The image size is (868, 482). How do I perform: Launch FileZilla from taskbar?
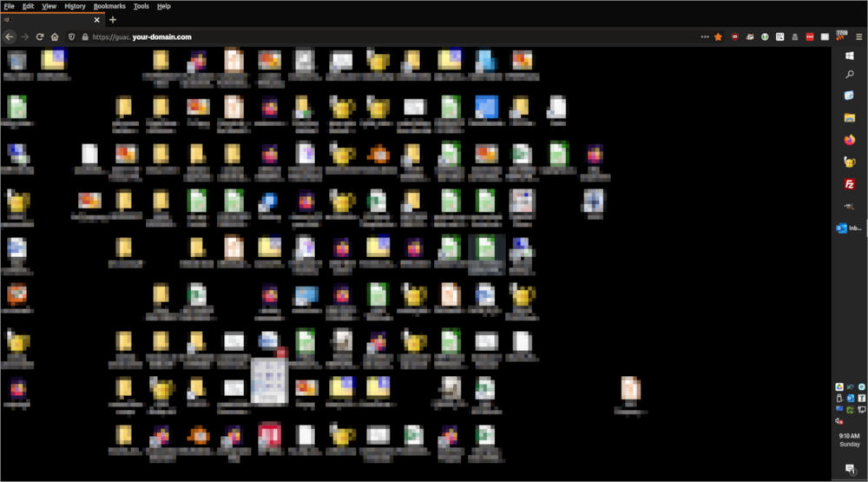click(850, 184)
